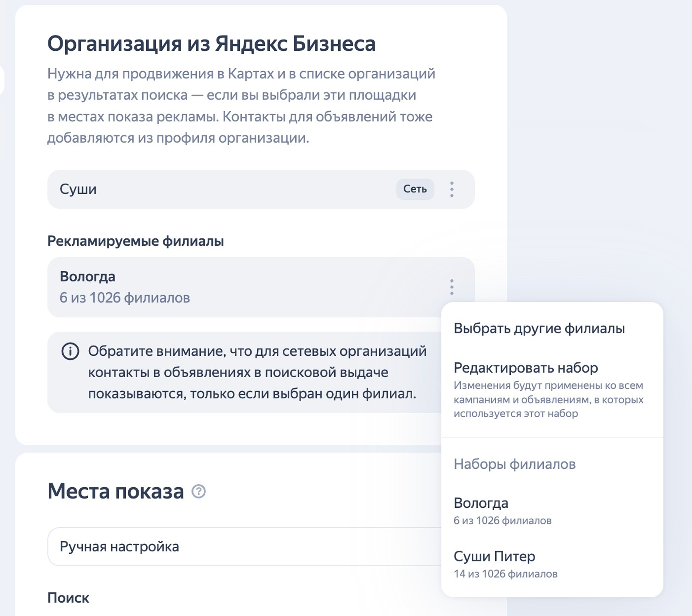The image size is (692, 616).
Task: Click the Поиск section label
Action: 68,598
